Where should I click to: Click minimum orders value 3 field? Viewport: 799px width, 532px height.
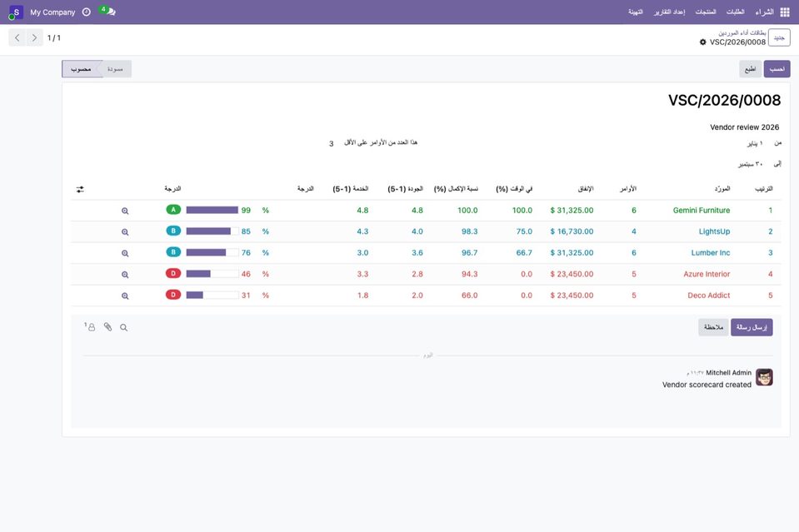coord(332,143)
